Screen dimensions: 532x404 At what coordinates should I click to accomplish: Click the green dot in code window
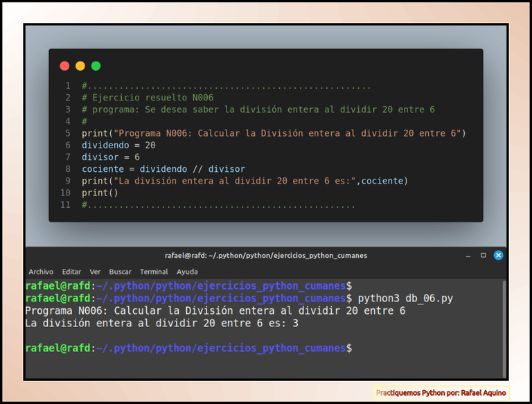click(x=96, y=66)
